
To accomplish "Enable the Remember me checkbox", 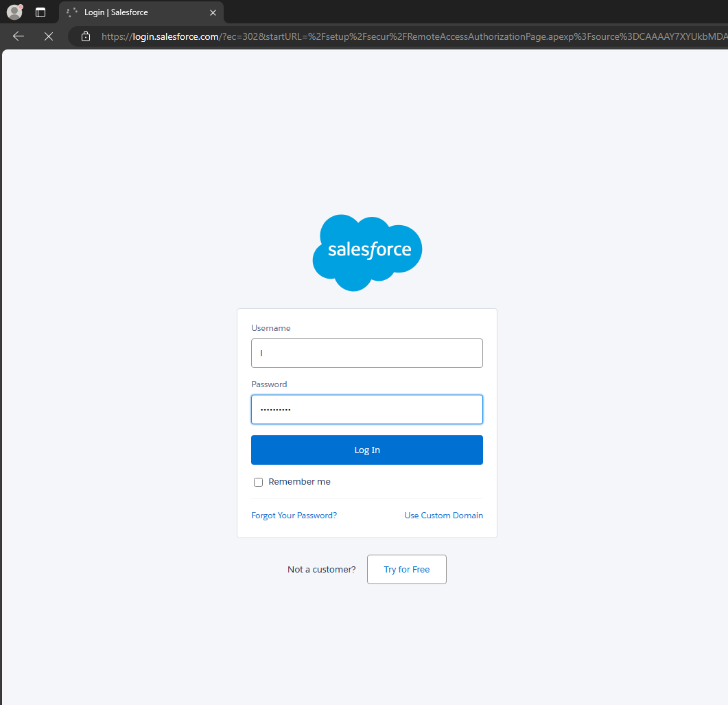I will point(258,482).
